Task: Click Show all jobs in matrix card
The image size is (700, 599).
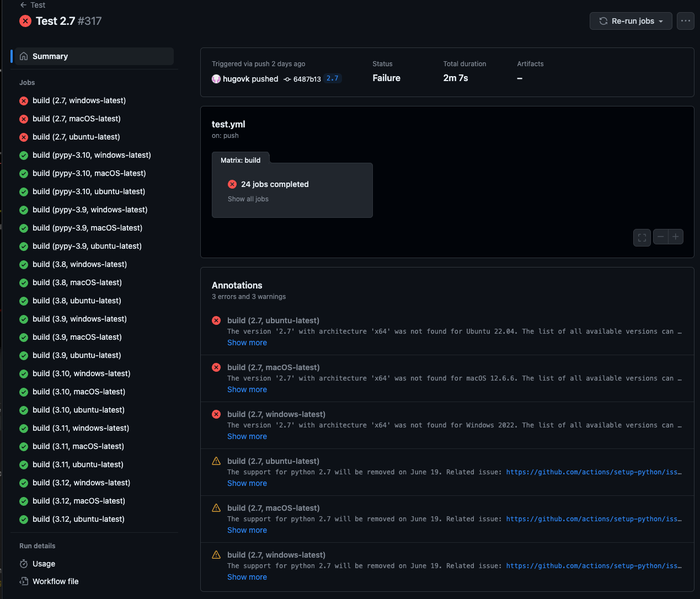Action: 248,199
